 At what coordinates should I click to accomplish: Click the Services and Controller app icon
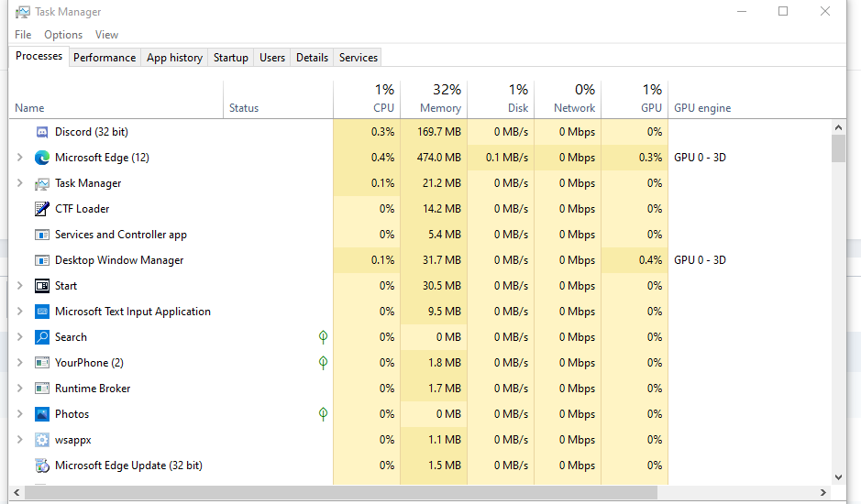(x=42, y=235)
